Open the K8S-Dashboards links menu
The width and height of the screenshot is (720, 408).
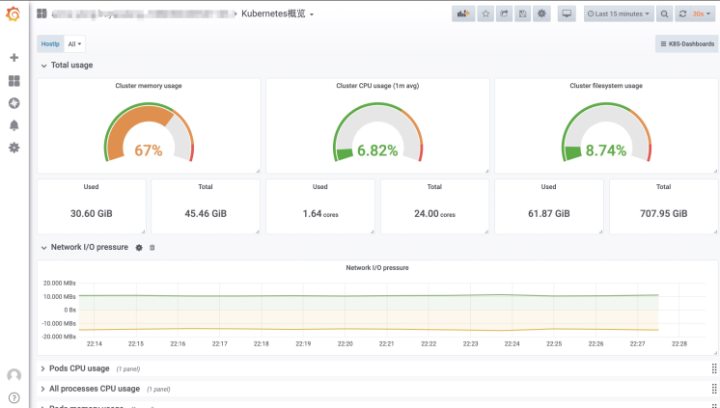click(x=686, y=44)
